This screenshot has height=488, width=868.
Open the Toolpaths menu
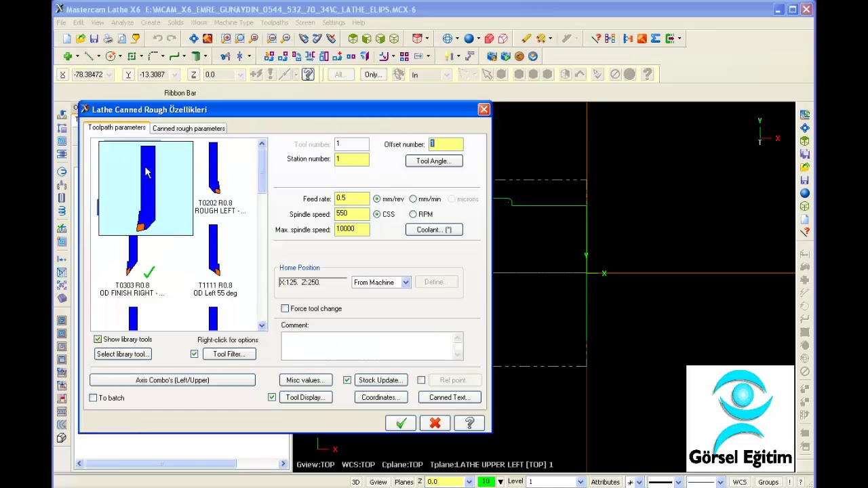[275, 23]
